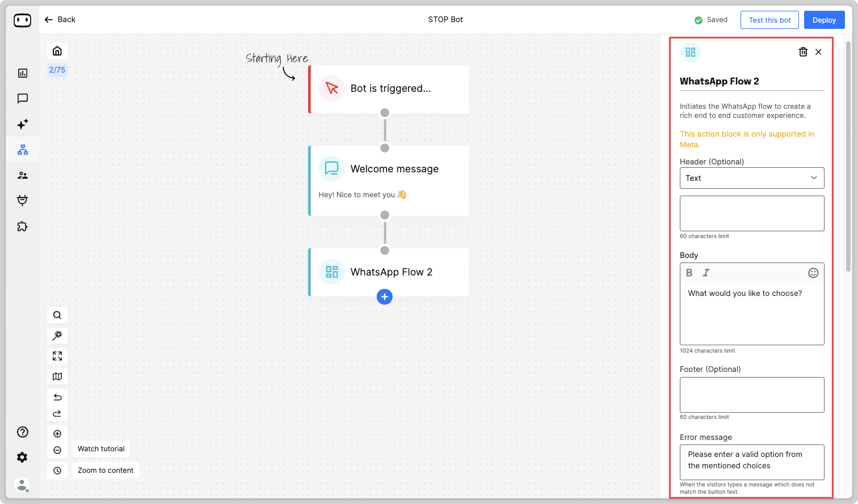
Task: Open the chats inbox in sidebar
Action: pos(23,99)
